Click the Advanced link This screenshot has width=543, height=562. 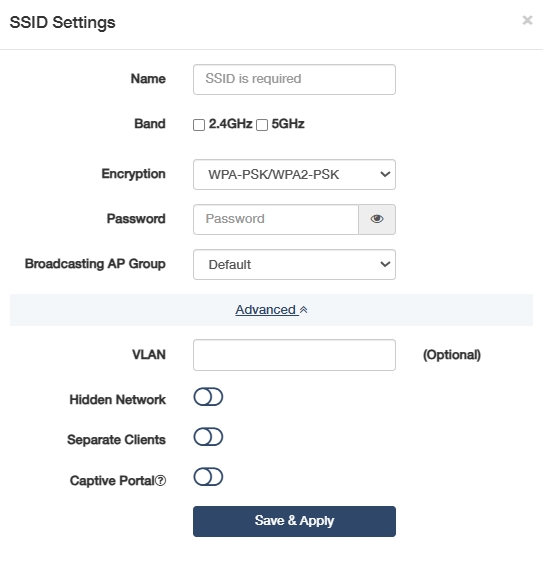[x=266, y=310]
